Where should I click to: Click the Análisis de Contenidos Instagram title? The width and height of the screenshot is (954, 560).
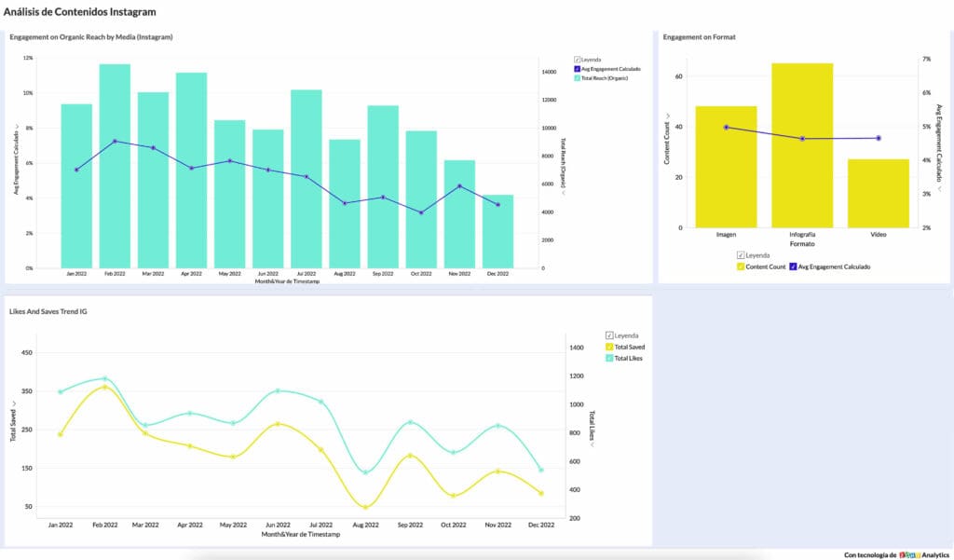click(82, 11)
